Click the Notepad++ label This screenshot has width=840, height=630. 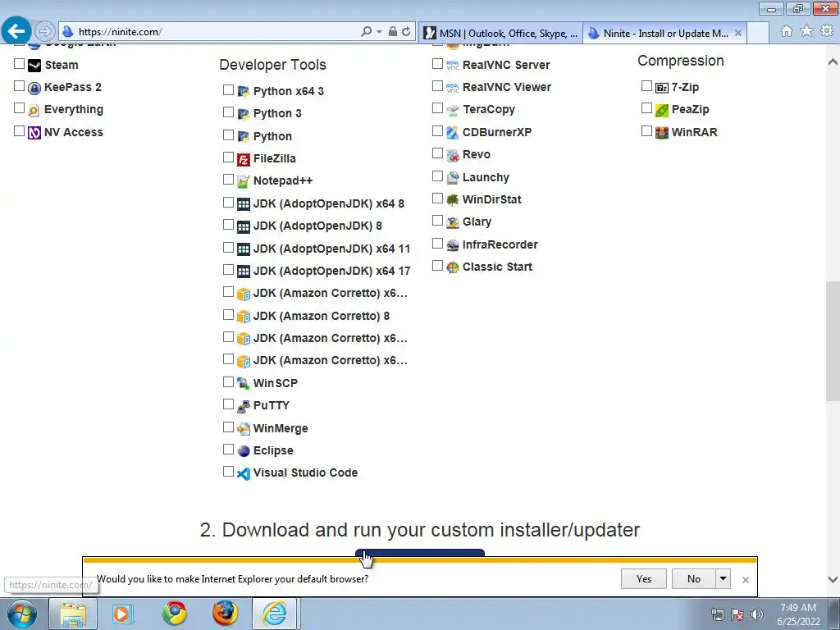click(283, 180)
